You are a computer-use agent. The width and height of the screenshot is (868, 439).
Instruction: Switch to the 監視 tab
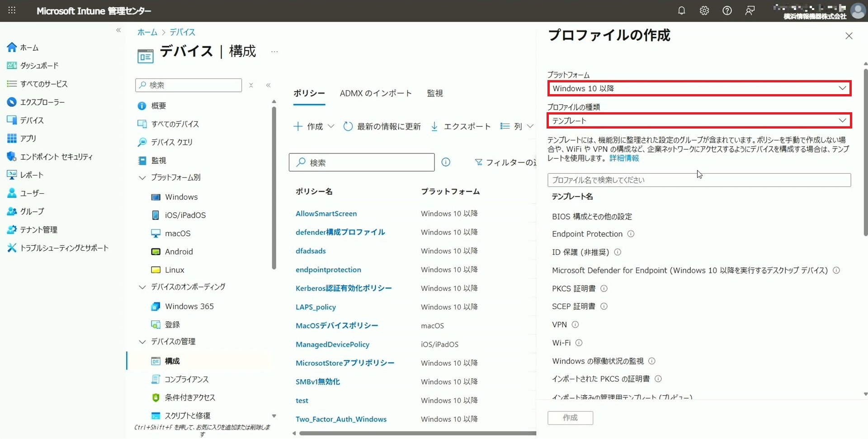434,93
